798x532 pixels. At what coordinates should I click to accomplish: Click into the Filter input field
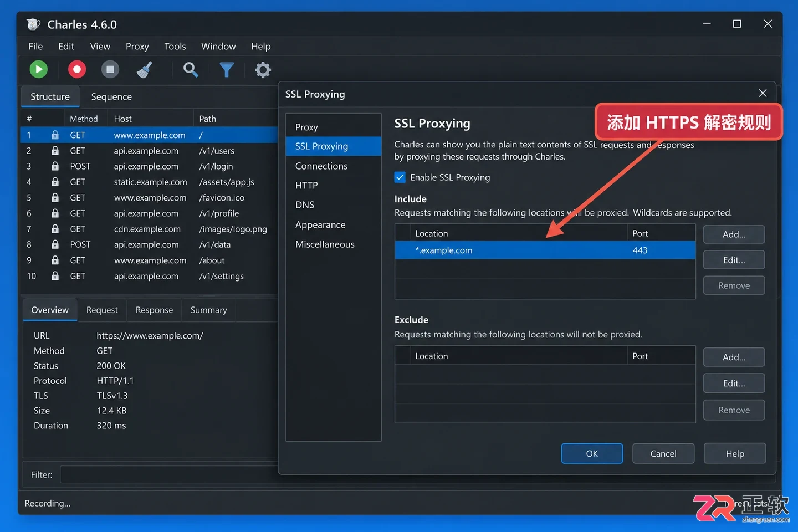(169, 475)
